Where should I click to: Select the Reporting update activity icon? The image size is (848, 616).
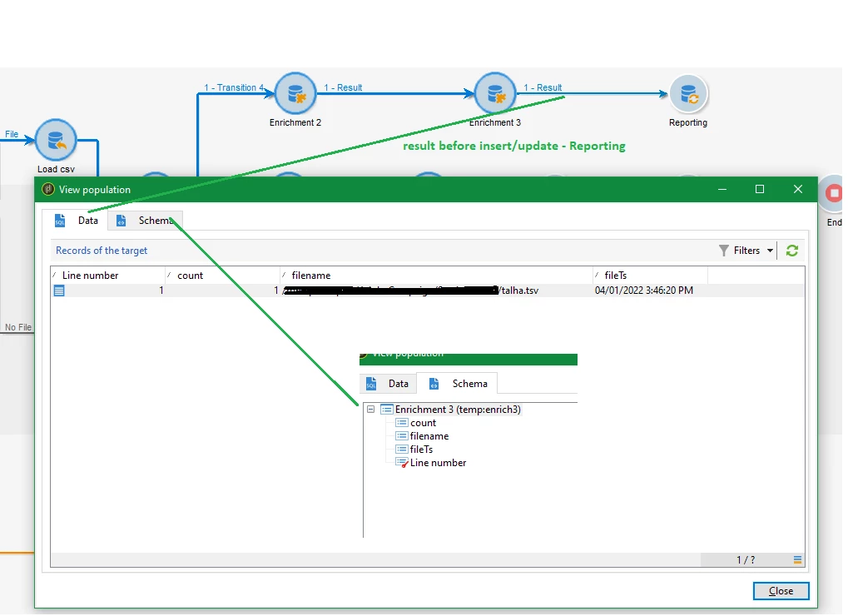point(688,94)
